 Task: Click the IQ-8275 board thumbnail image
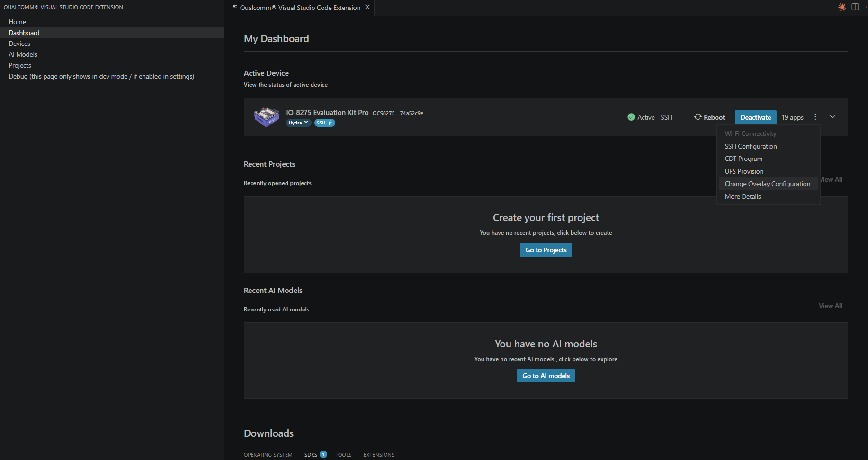[x=267, y=117]
